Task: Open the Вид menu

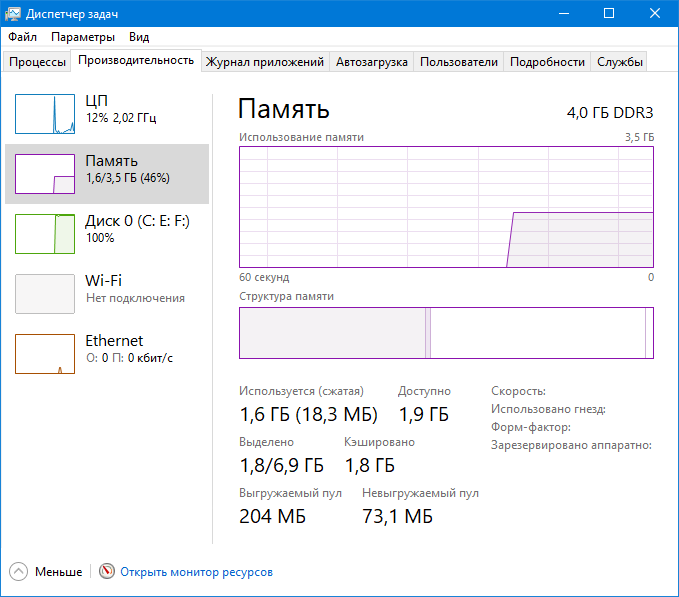Action: pos(139,37)
